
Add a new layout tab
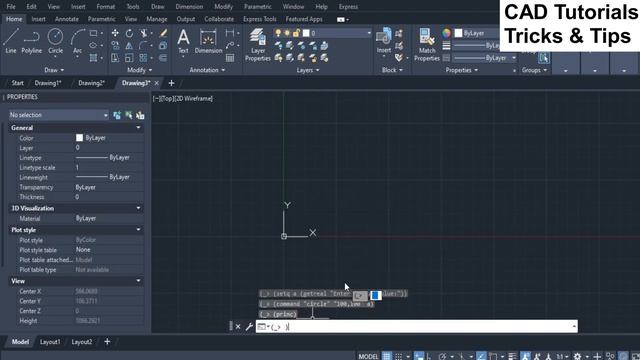tap(107, 341)
